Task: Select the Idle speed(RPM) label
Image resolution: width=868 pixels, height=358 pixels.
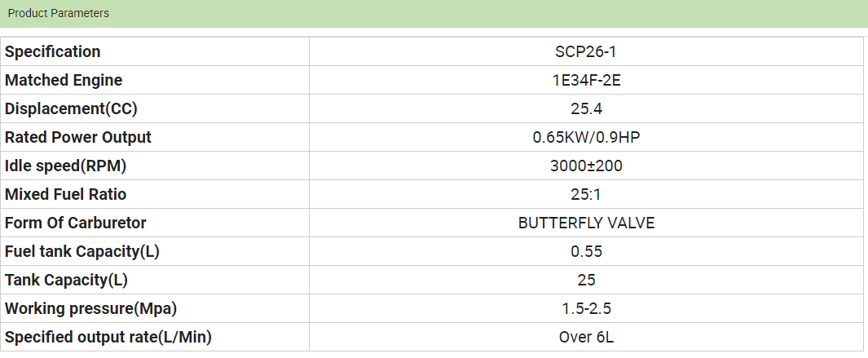Action: (x=66, y=166)
